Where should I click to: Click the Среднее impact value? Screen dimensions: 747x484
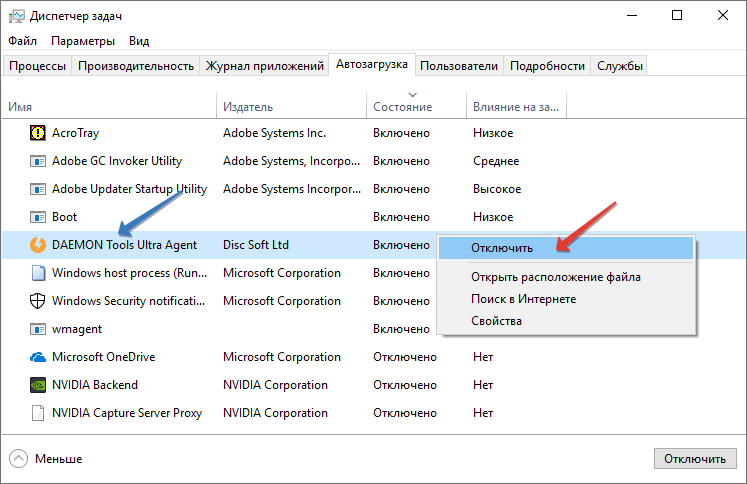tap(496, 161)
